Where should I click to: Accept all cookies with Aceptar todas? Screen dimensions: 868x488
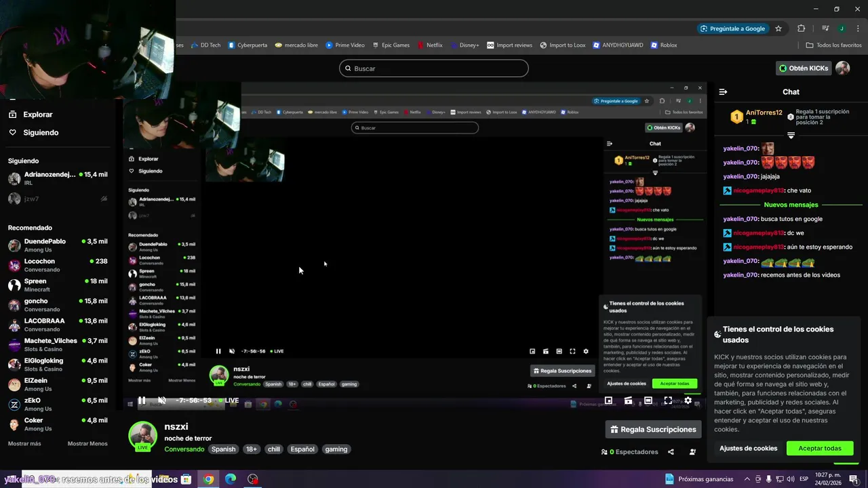tap(820, 448)
